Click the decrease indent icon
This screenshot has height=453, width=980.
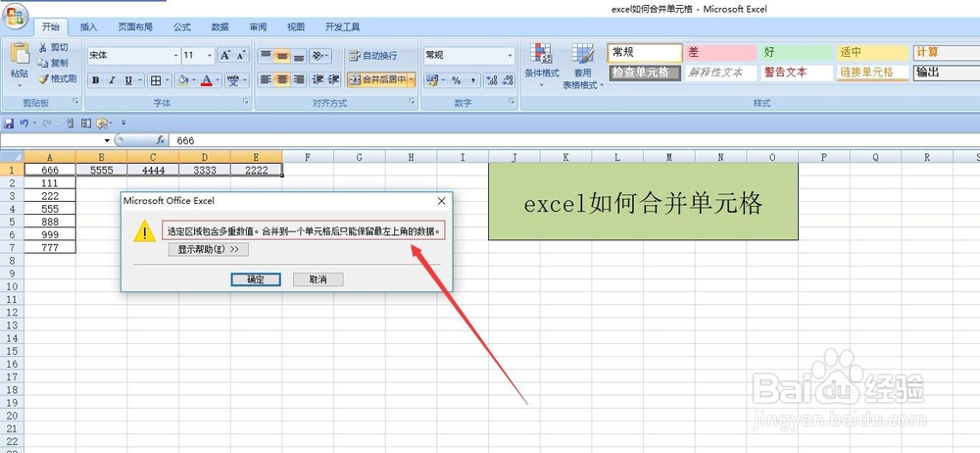tap(318, 79)
